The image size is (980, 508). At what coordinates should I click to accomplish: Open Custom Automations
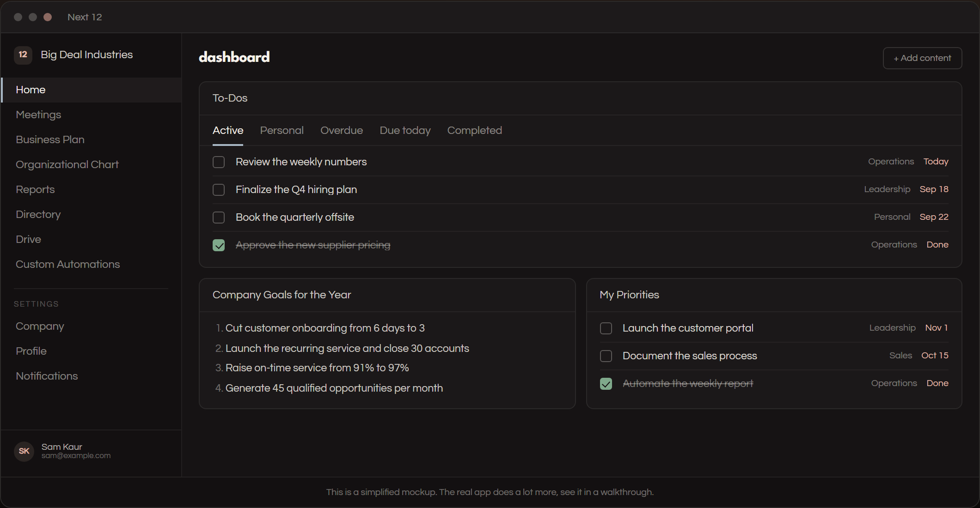[x=92, y=265]
